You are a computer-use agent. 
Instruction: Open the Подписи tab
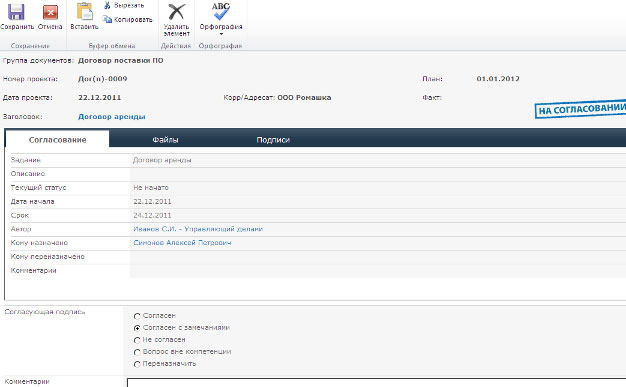pyautogui.click(x=273, y=140)
